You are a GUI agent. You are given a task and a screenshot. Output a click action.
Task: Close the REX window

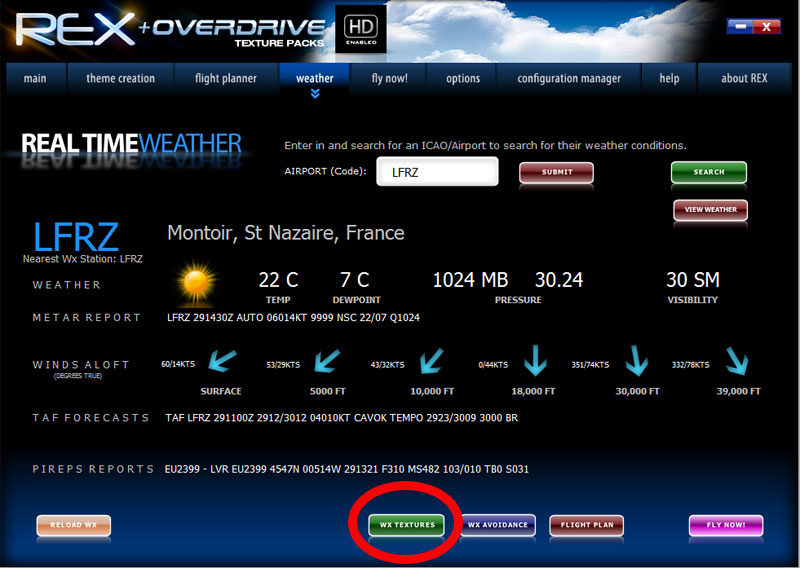point(766,26)
